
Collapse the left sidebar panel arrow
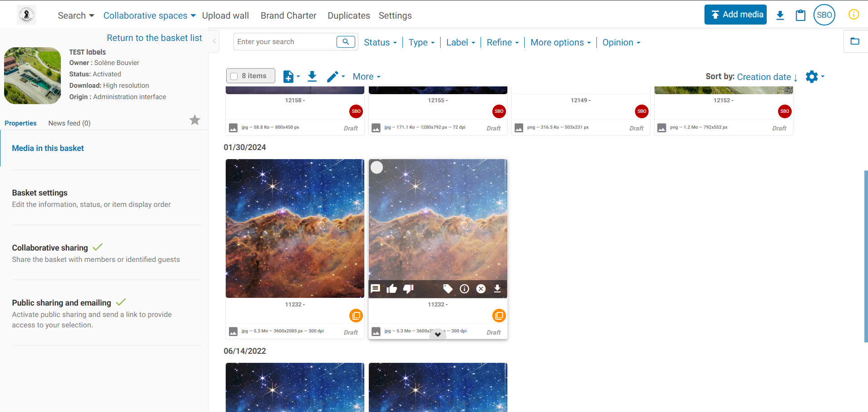tap(214, 41)
